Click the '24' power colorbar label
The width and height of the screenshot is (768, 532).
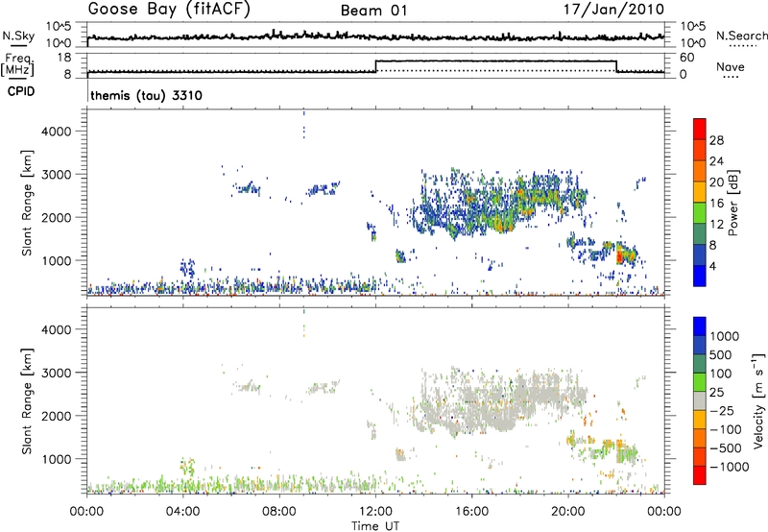pyautogui.click(x=716, y=161)
